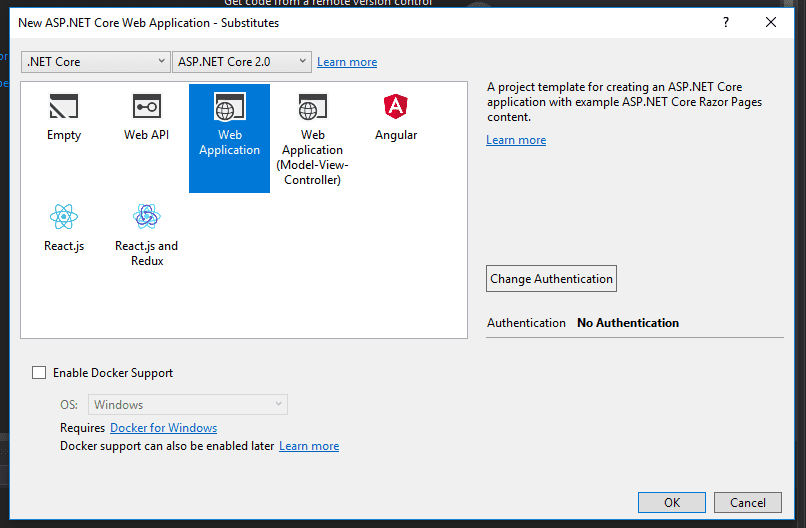Image resolution: width=806 pixels, height=528 pixels.
Task: Pick the Web Application (Model-View-Controller) template icon
Action: [x=313, y=106]
